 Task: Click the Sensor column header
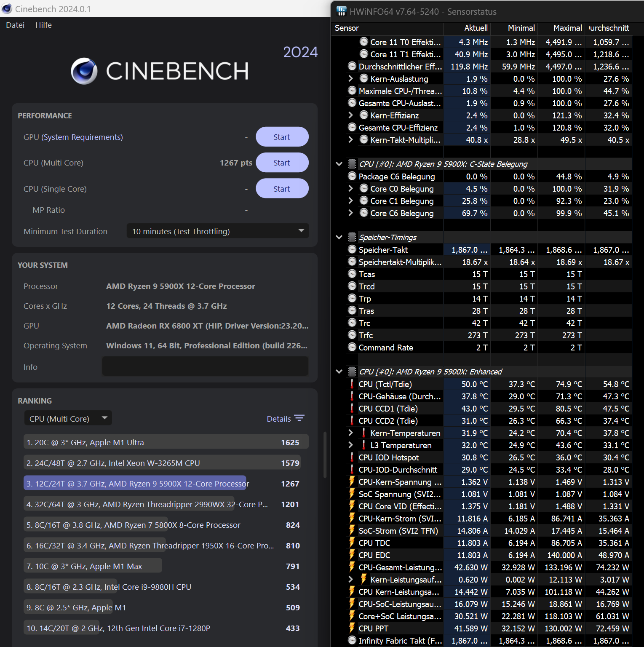pos(387,28)
